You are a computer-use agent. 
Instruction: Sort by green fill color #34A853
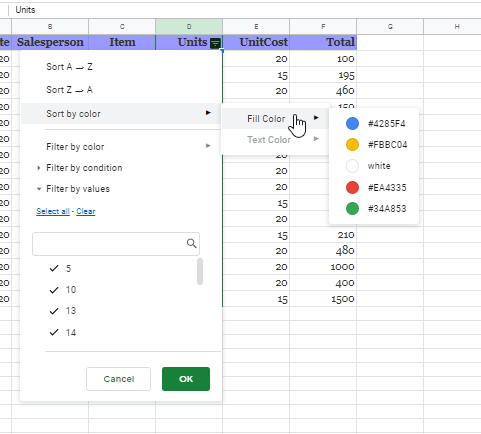(374, 209)
